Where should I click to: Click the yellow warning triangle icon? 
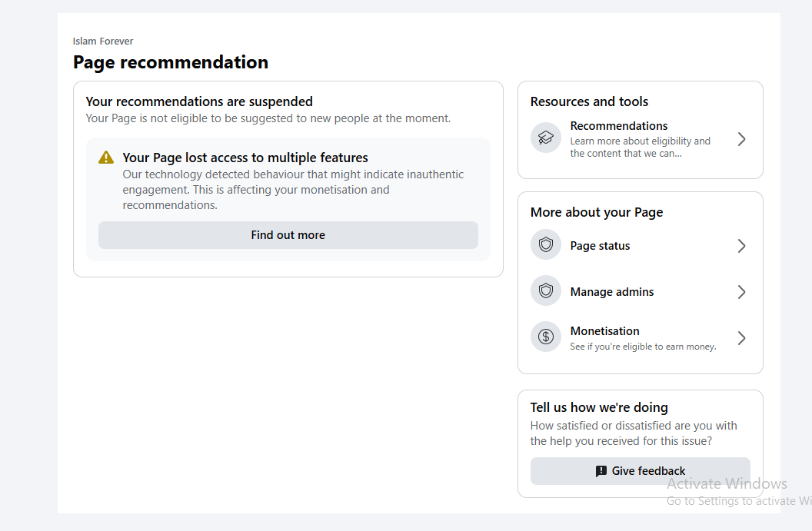pyautogui.click(x=106, y=158)
